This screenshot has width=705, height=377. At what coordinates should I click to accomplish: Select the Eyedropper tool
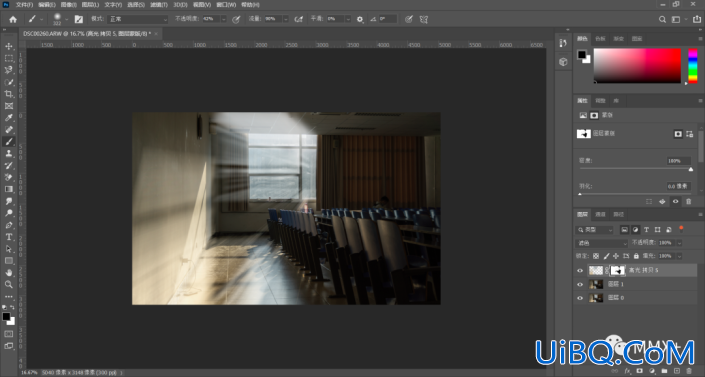pyautogui.click(x=9, y=118)
